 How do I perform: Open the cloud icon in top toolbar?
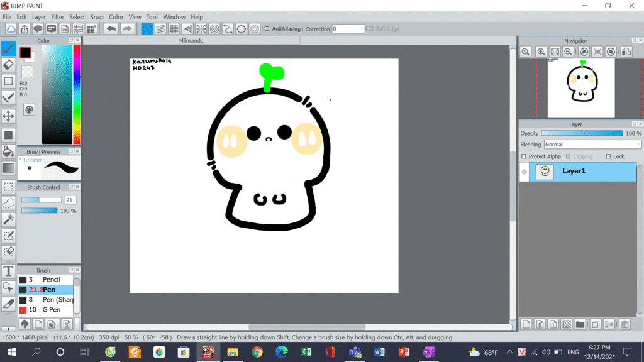pos(11,29)
